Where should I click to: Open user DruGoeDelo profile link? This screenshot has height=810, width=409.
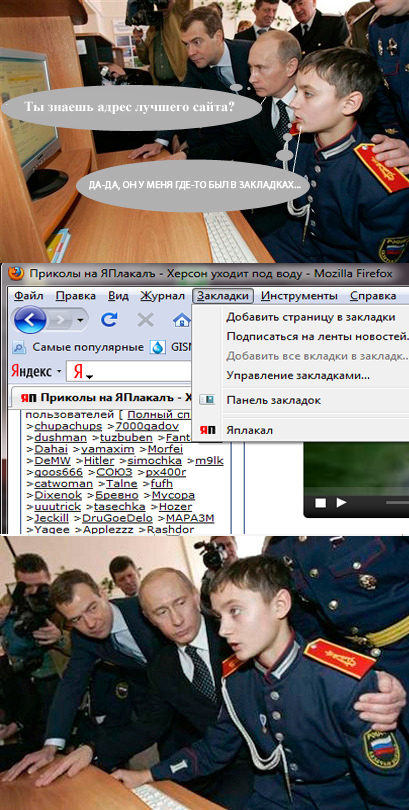118,518
